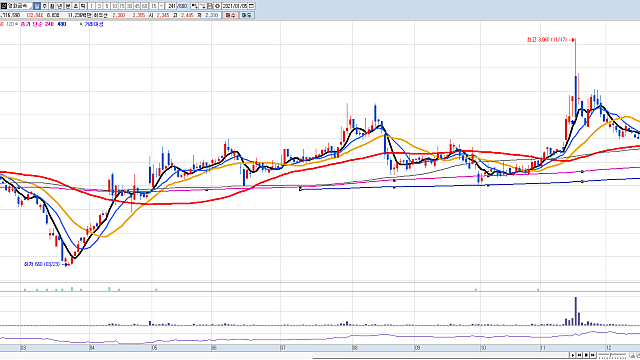Choose the 45 interval button
The image size is (640, 360).
137,6
